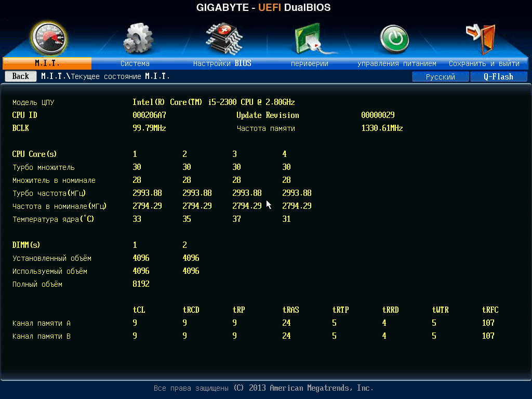
Task: Select the Канал памяти A row label
Action: pos(42,323)
